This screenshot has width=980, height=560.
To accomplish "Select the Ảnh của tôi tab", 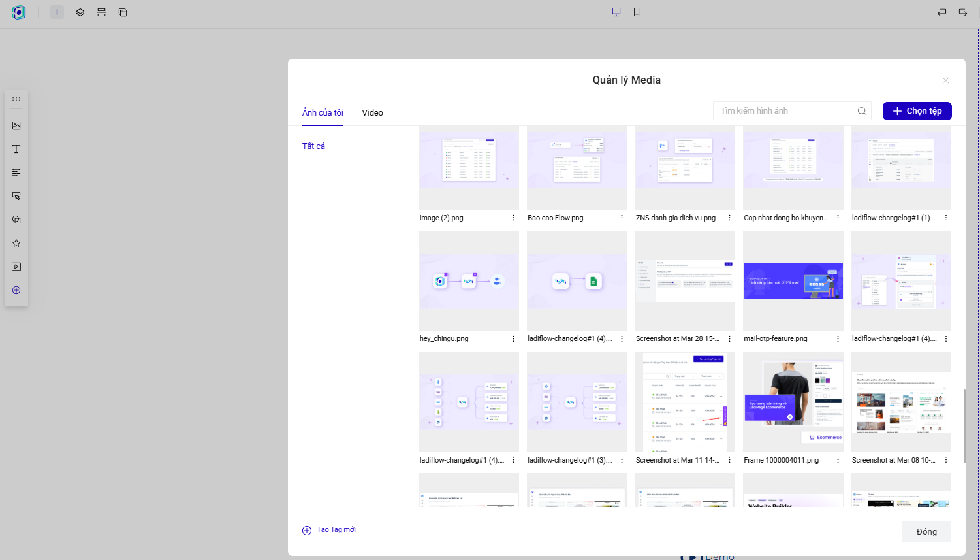I will [323, 113].
